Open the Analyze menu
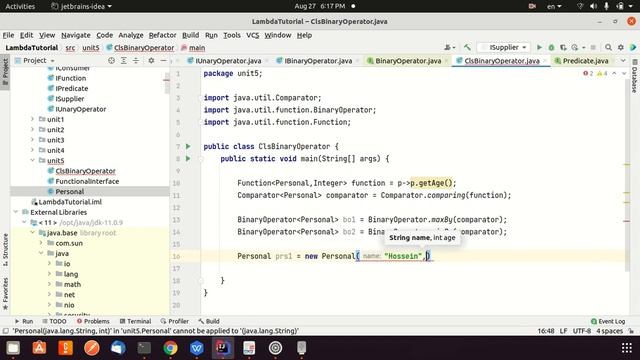640x360 pixels. click(131, 35)
